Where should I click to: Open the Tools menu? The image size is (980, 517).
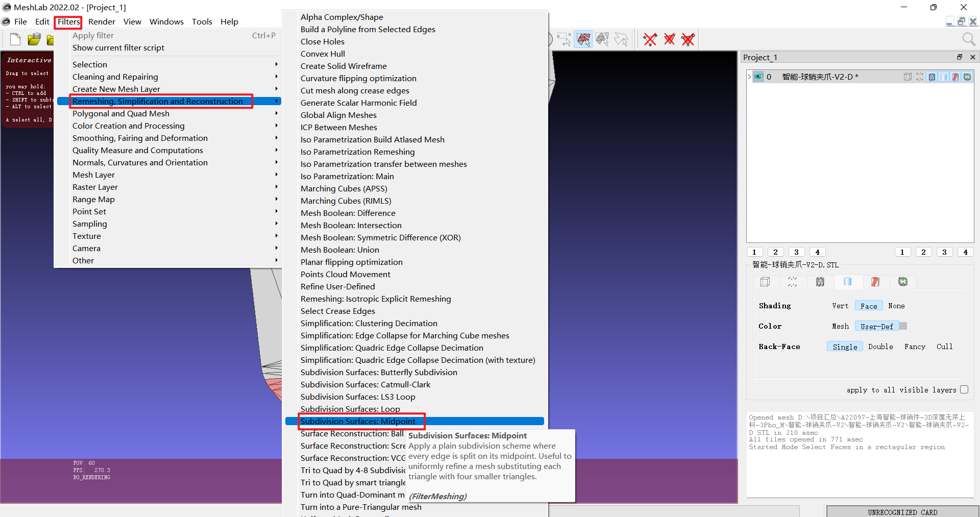point(202,21)
